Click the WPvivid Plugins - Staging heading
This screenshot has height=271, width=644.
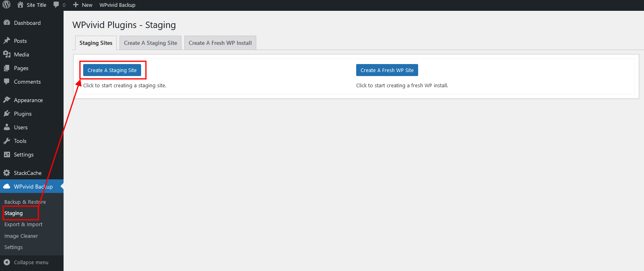point(124,25)
